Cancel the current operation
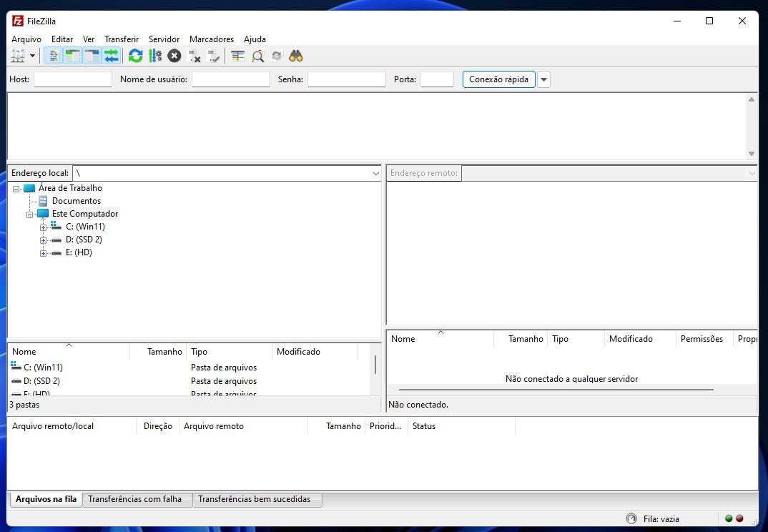The image size is (768, 532). tap(174, 56)
